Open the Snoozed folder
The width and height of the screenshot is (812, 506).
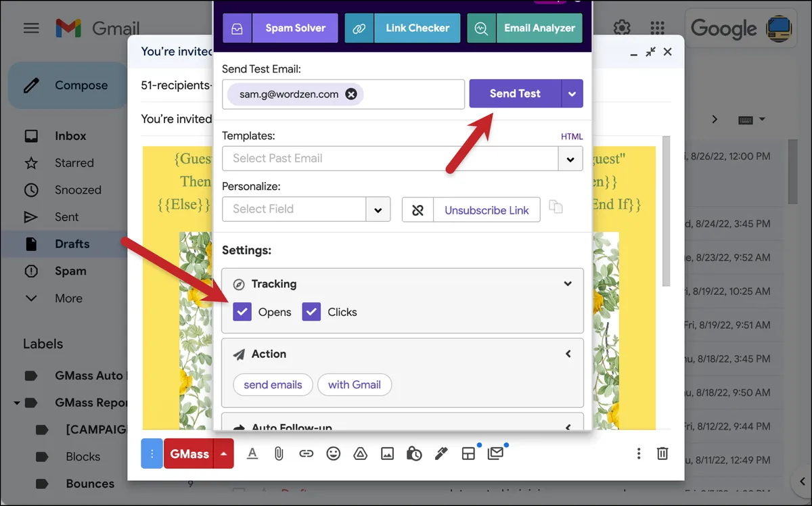[x=78, y=190]
